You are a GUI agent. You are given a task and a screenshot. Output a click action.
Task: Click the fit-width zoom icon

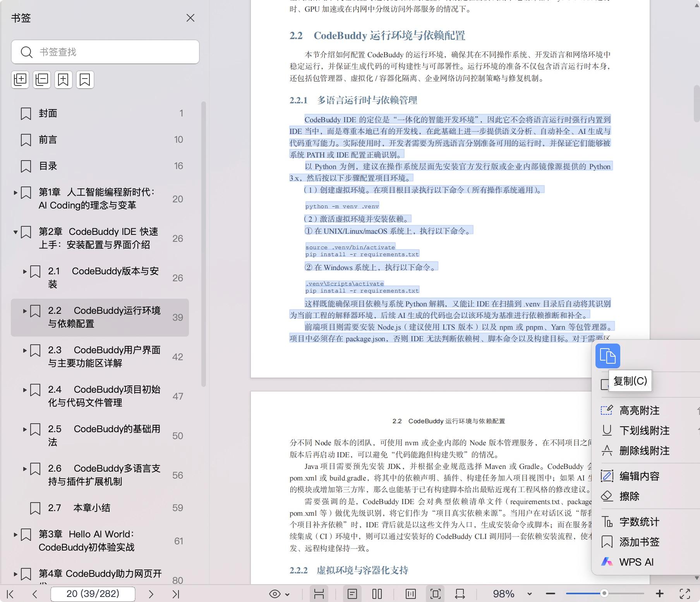pos(460,594)
